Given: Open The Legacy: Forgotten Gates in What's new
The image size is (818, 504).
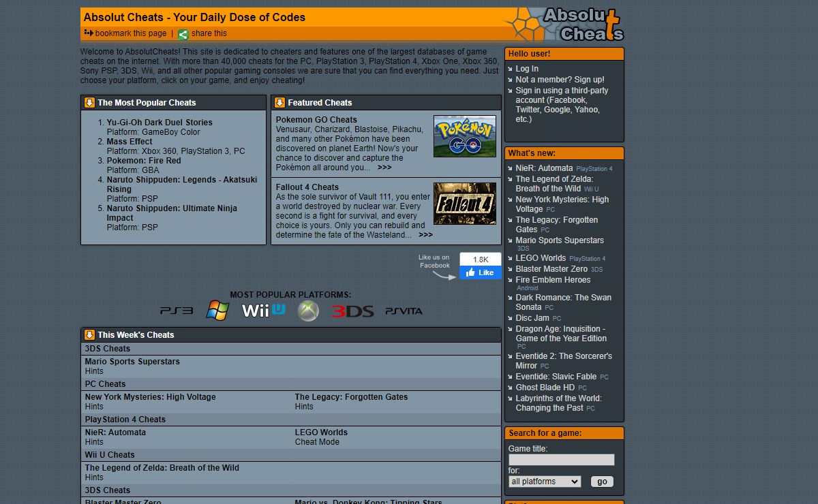Looking at the screenshot, I should (x=557, y=225).
